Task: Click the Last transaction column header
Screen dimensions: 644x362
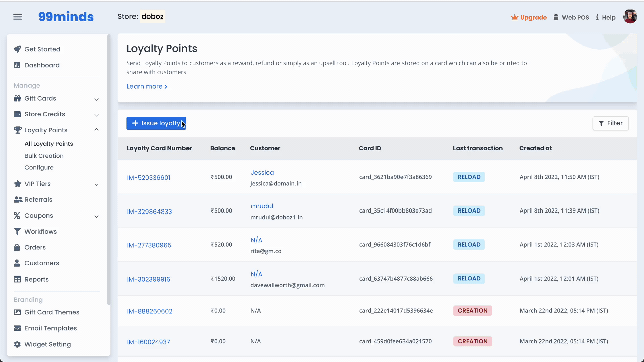Action: (478, 148)
